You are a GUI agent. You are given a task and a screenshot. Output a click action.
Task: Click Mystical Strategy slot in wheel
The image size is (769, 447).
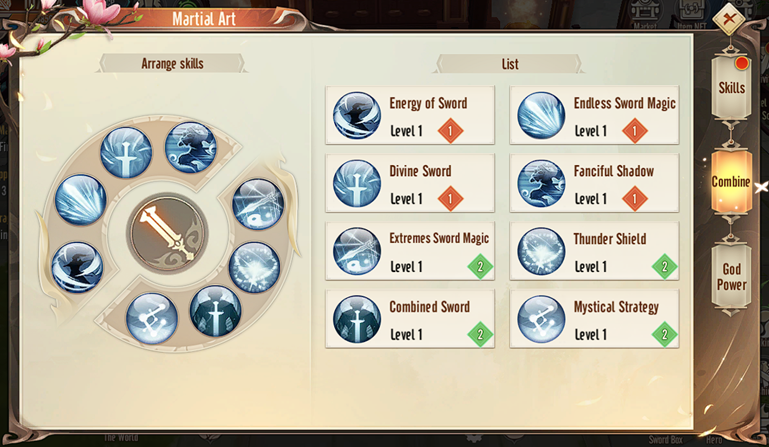[x=152, y=318]
